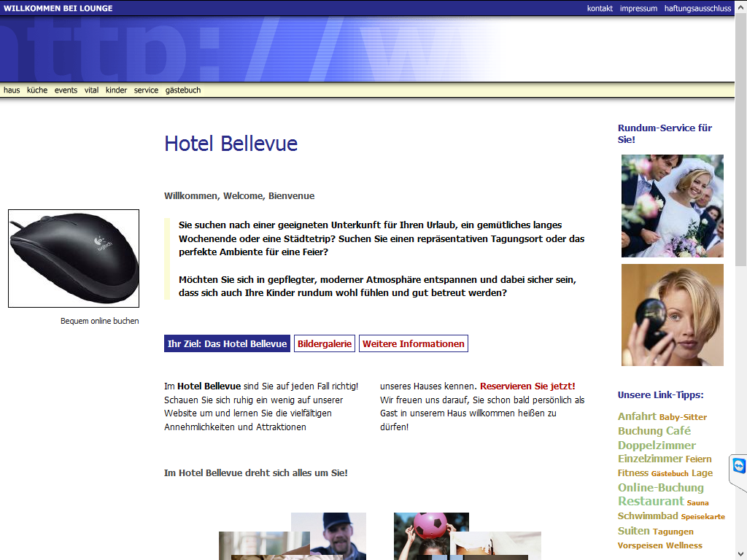
Task: Follow the Buchung tag link
Action: point(640,431)
